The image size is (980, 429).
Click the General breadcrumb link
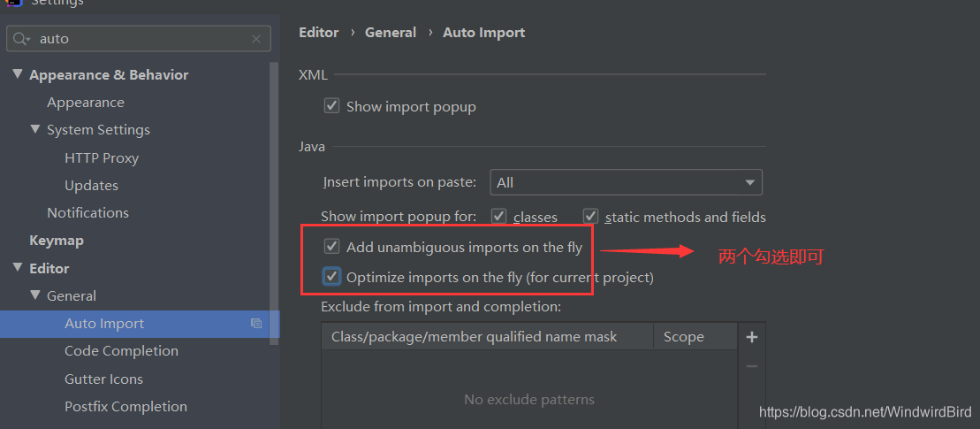391,33
